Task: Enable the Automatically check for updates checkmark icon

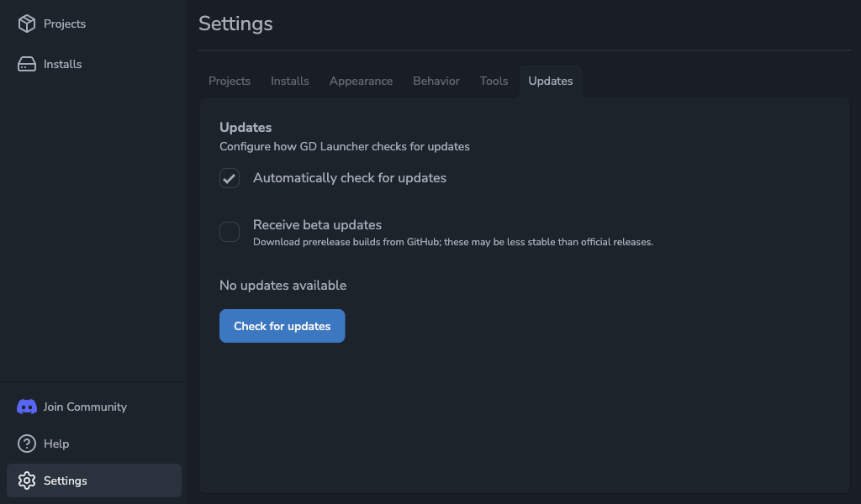Action: tap(229, 178)
